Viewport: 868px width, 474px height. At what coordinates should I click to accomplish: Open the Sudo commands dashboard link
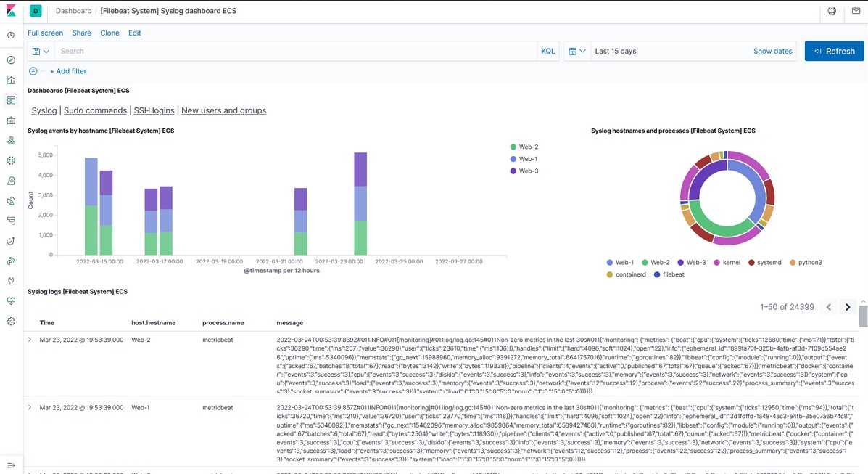(95, 110)
